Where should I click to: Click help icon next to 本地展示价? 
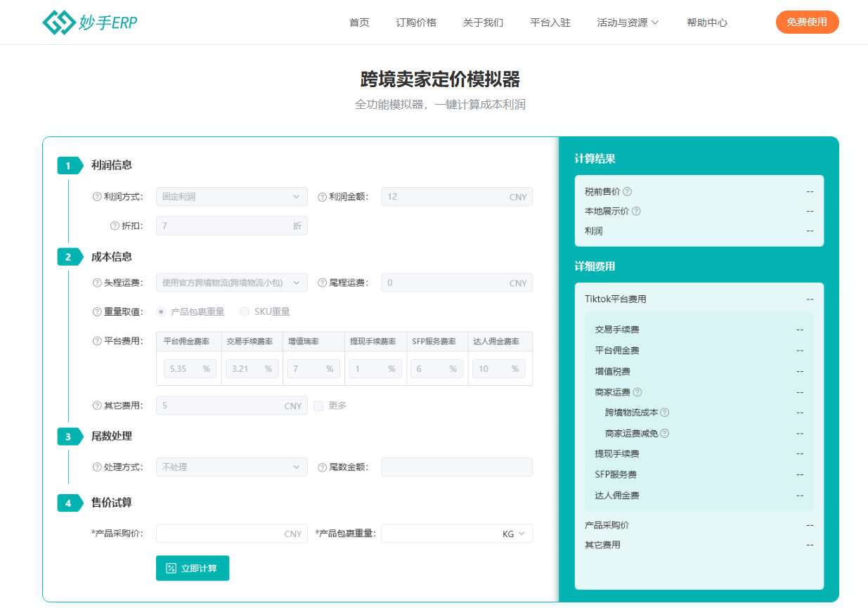[x=636, y=211]
